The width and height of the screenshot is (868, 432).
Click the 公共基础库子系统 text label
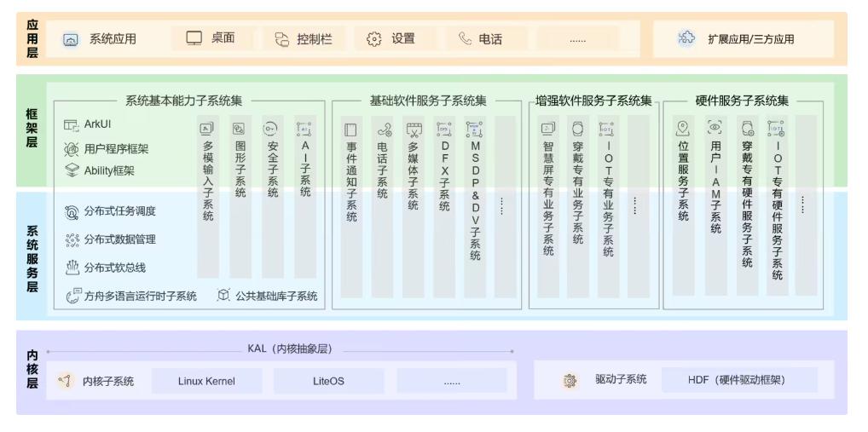pos(276,296)
